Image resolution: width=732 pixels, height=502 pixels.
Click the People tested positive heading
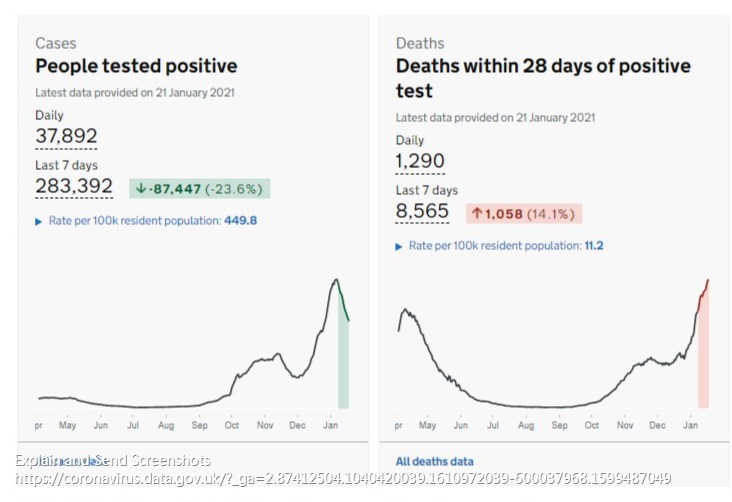click(136, 67)
